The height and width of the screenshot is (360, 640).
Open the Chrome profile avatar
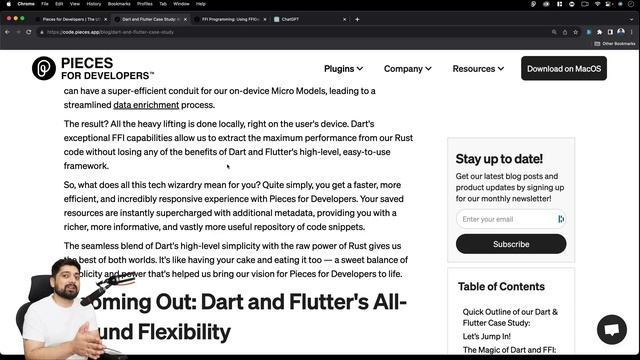(x=621, y=32)
